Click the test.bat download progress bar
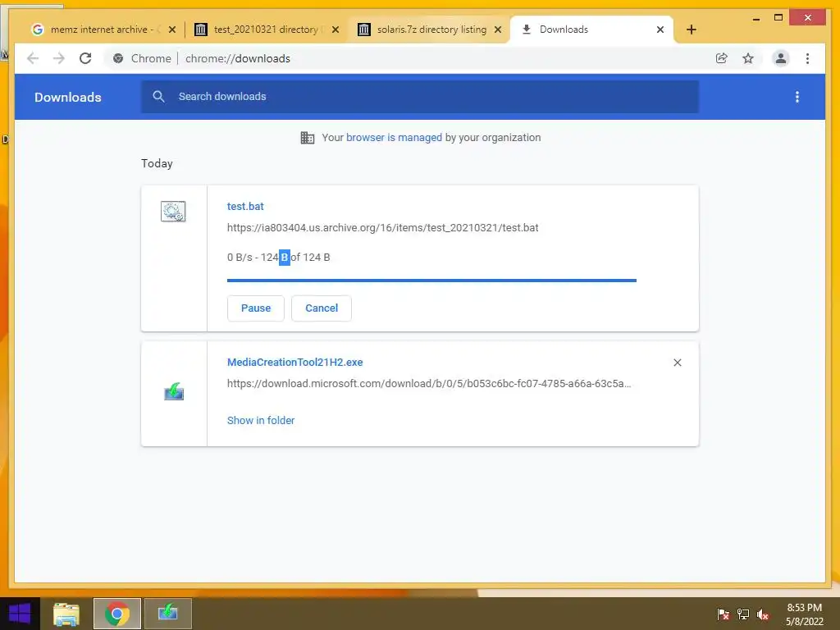The image size is (840, 630). coord(431,281)
